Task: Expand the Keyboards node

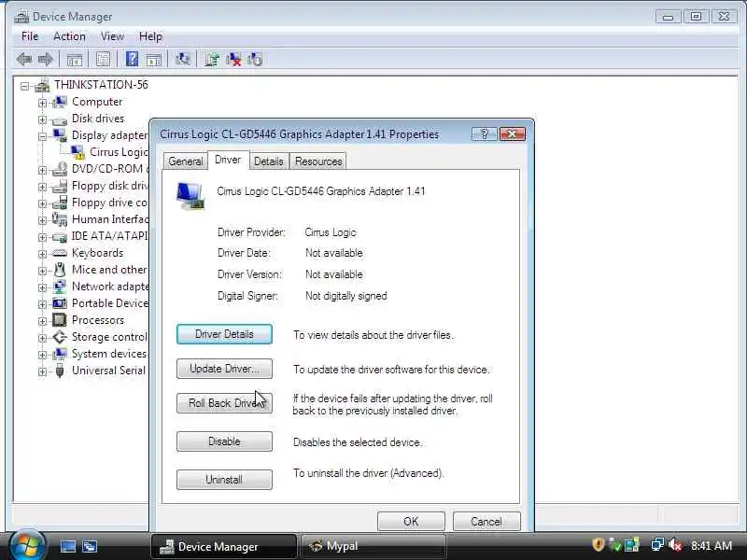Action: click(x=42, y=254)
